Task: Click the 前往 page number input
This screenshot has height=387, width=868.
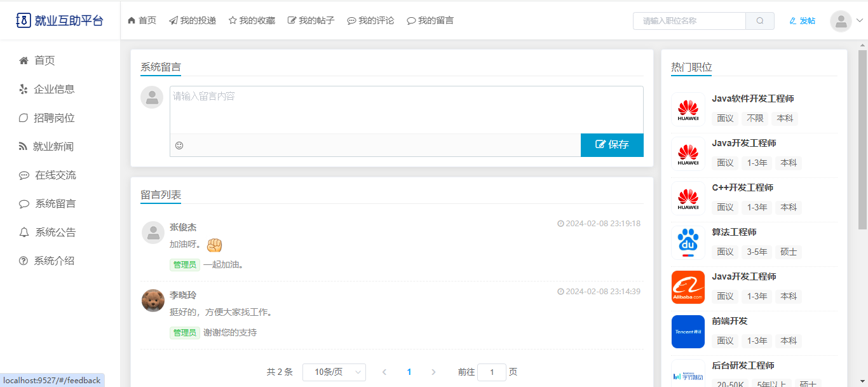Action: 492,372
